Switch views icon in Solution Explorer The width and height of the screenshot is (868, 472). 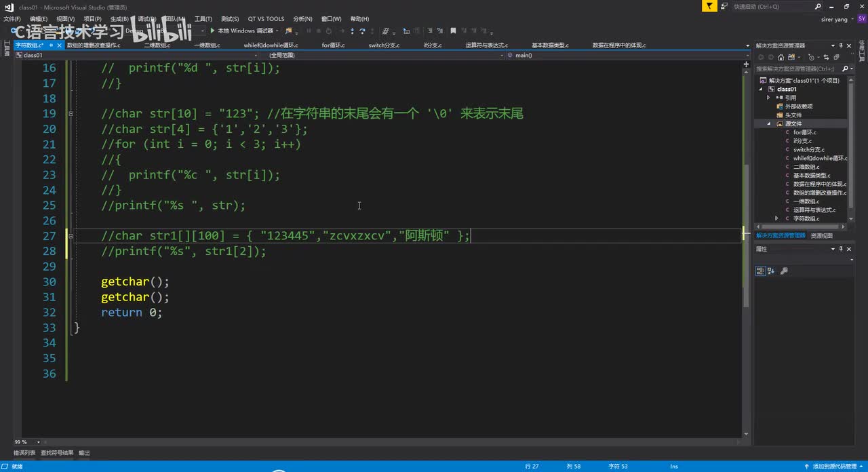(x=791, y=58)
